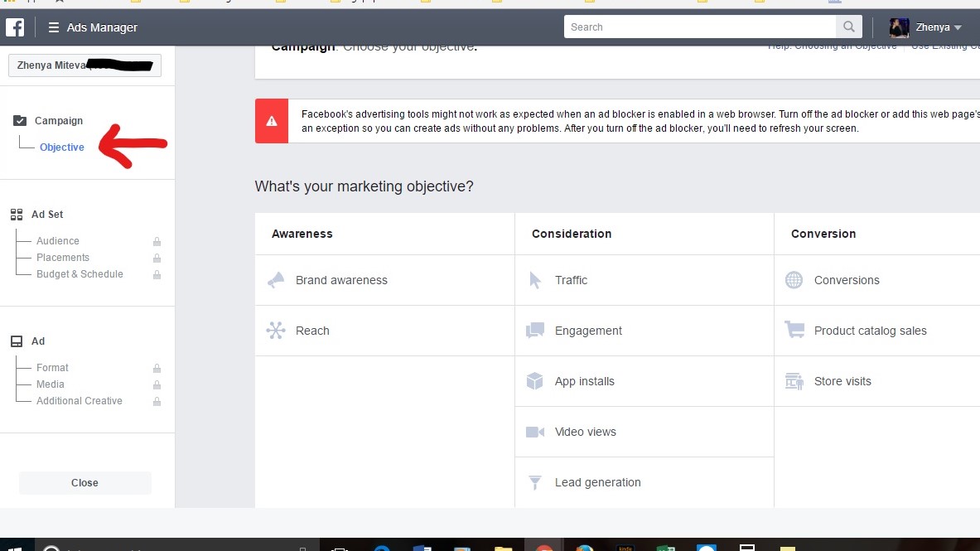Viewport: 980px width, 551px height.
Task: Select Budget & Schedule in sidebar
Action: (80, 274)
